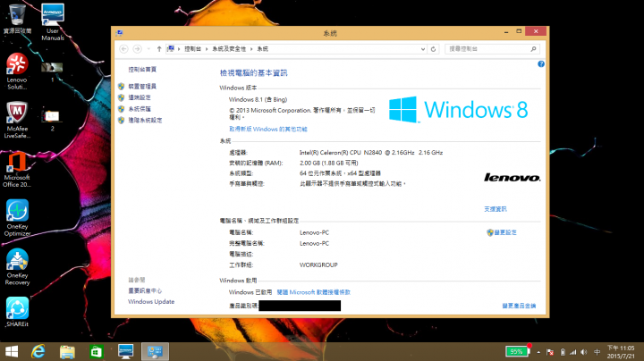The image size is (644, 361).
Task: Open the Lenovo User Manuals desktop shortcut
Action: pyautogui.click(x=53, y=21)
